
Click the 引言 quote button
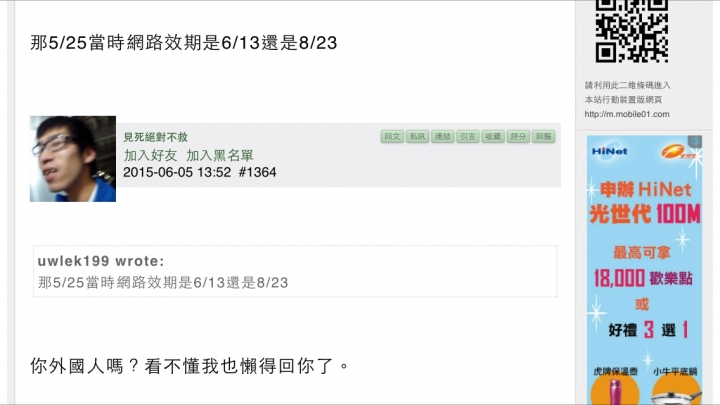coord(468,136)
